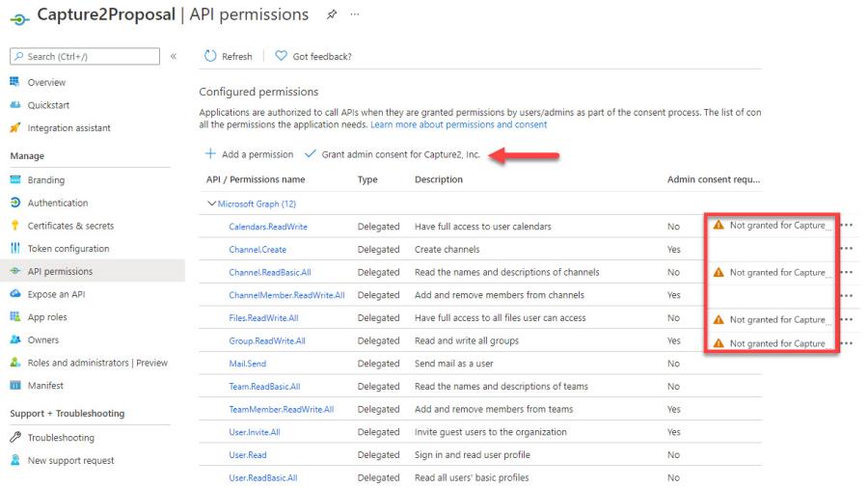
Task: Open the Calendars.ReadWrite permission
Action: tap(268, 227)
